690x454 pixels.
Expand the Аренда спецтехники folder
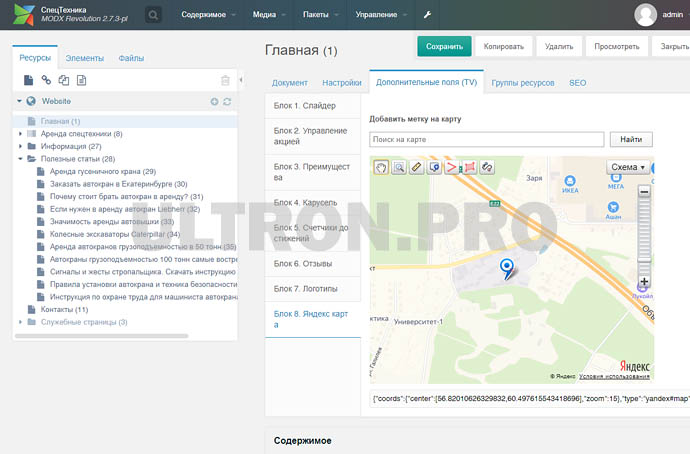point(20,134)
